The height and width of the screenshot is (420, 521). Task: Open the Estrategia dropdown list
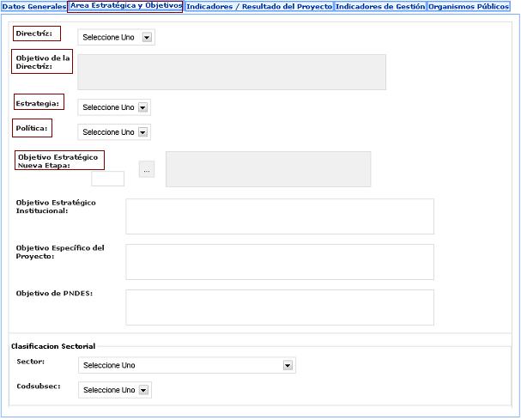click(x=113, y=107)
